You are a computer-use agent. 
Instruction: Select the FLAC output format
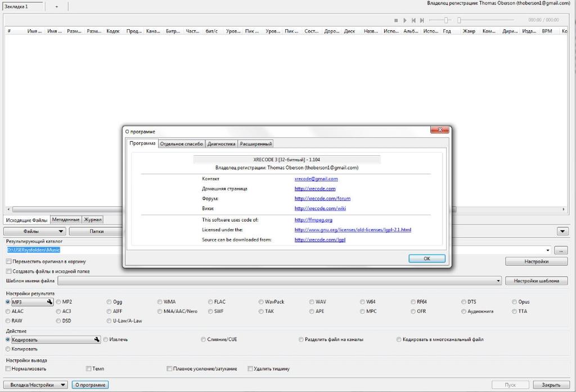[217, 301]
